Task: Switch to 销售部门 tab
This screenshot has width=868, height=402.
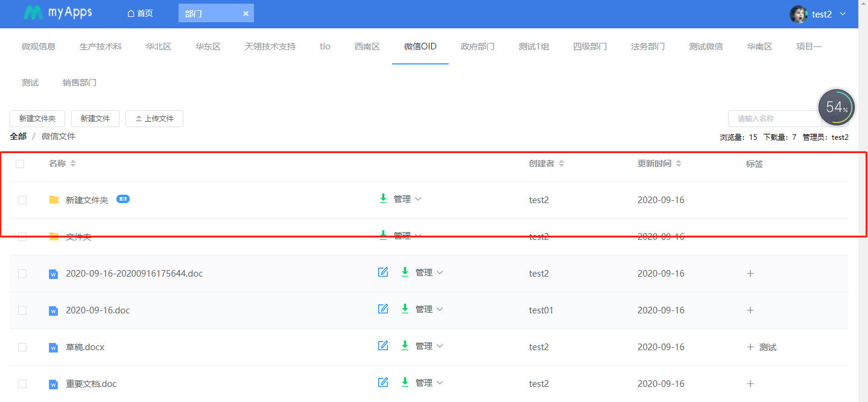Action: coord(80,83)
